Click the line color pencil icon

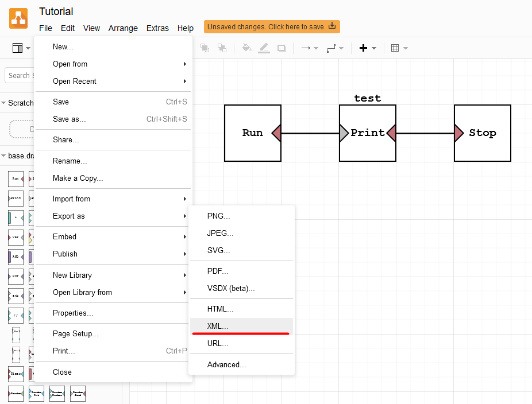264,48
